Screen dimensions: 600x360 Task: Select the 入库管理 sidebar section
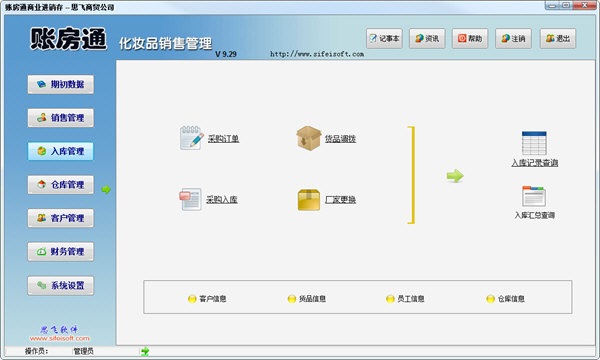click(x=60, y=151)
